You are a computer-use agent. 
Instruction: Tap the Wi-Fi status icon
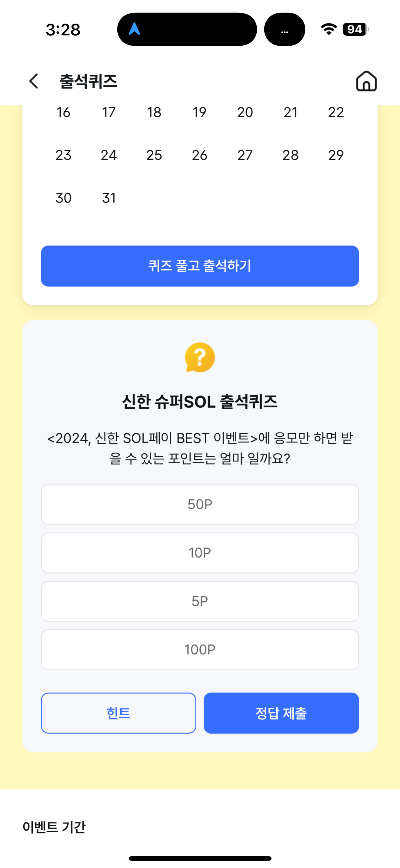click(328, 29)
